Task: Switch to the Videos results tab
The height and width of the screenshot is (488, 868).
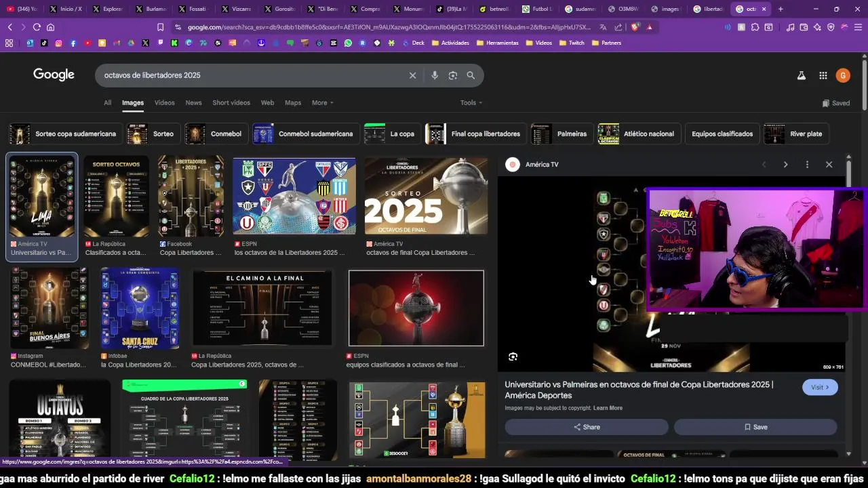Action: pyautogui.click(x=164, y=103)
